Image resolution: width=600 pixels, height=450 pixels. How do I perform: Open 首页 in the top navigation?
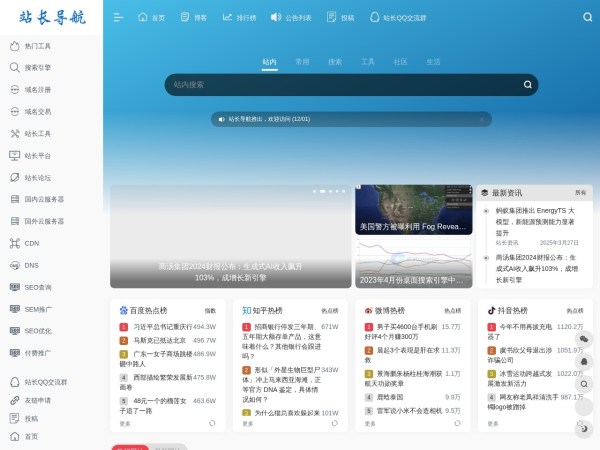152,18
